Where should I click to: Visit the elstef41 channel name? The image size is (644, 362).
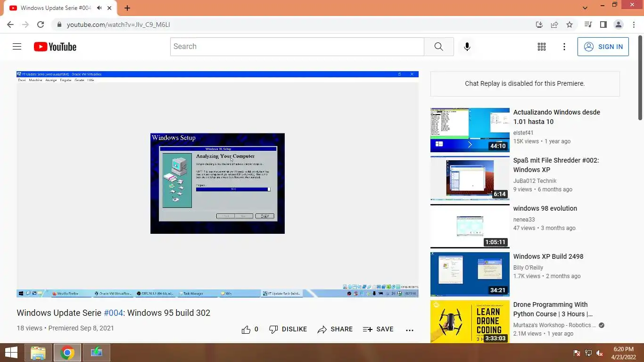point(523,133)
